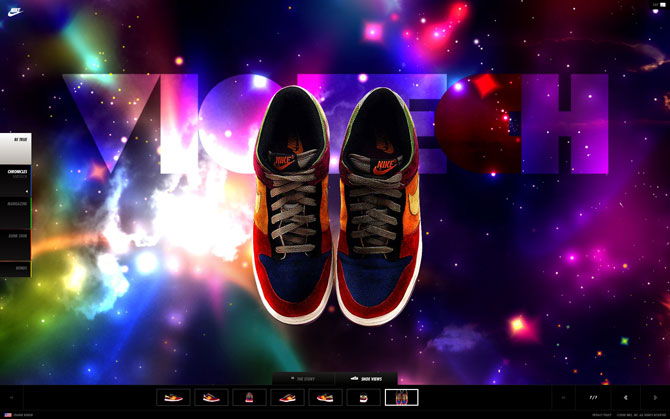
Task: Open the Privacy Policy footer link
Action: [x=602, y=415]
